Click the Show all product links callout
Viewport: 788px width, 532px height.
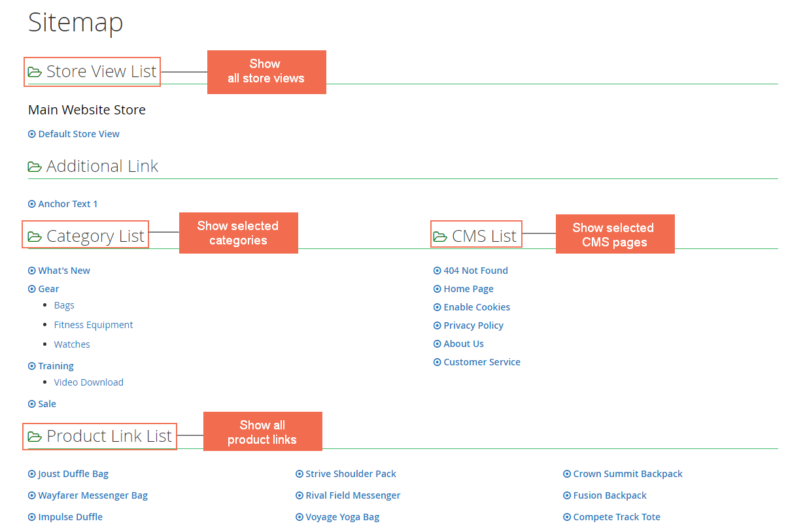click(x=263, y=431)
